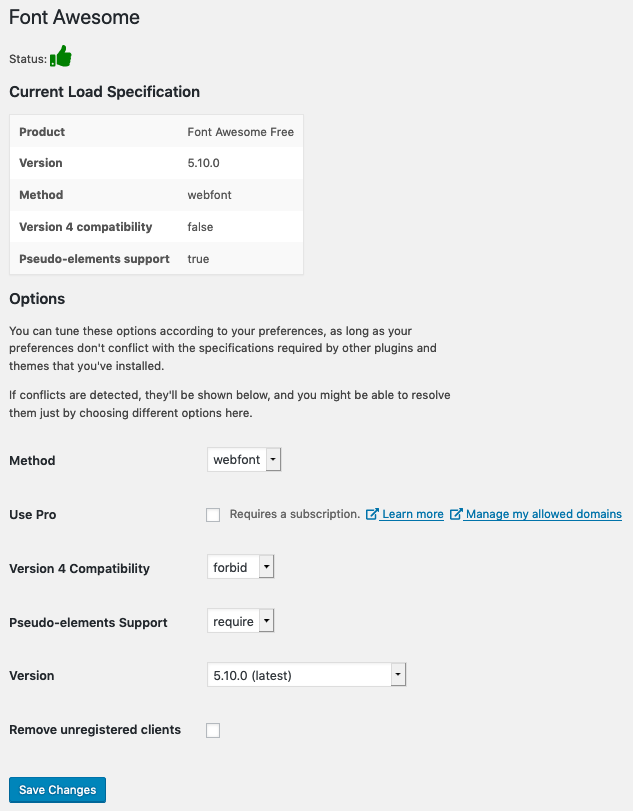This screenshot has width=633, height=811.
Task: Click the Current Load Specification heading
Action: point(104,92)
